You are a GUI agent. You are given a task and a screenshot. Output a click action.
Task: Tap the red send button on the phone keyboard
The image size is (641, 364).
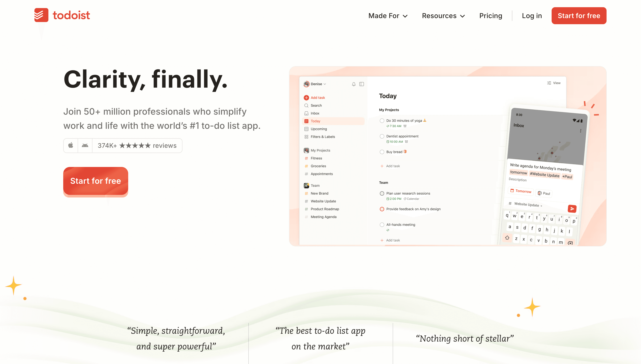572,209
